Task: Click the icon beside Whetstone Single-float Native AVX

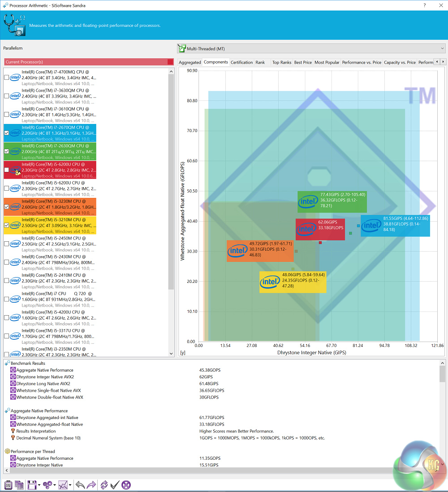Action: click(x=13, y=390)
